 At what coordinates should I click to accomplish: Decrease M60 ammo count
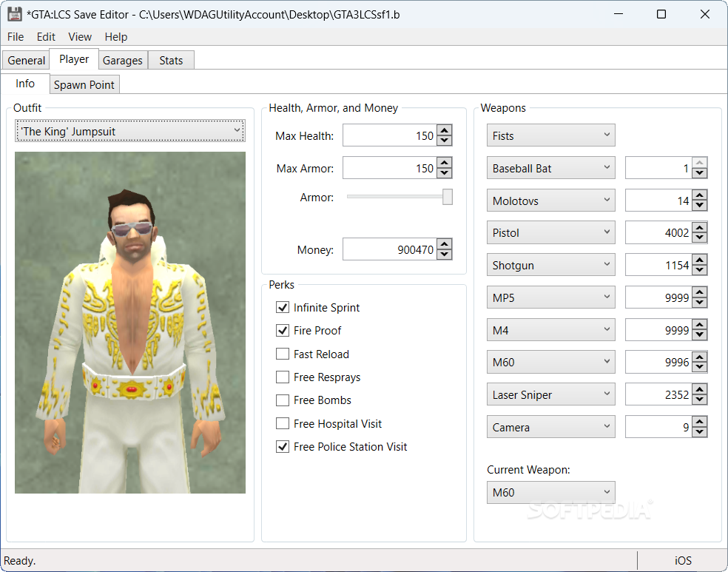pyautogui.click(x=700, y=367)
